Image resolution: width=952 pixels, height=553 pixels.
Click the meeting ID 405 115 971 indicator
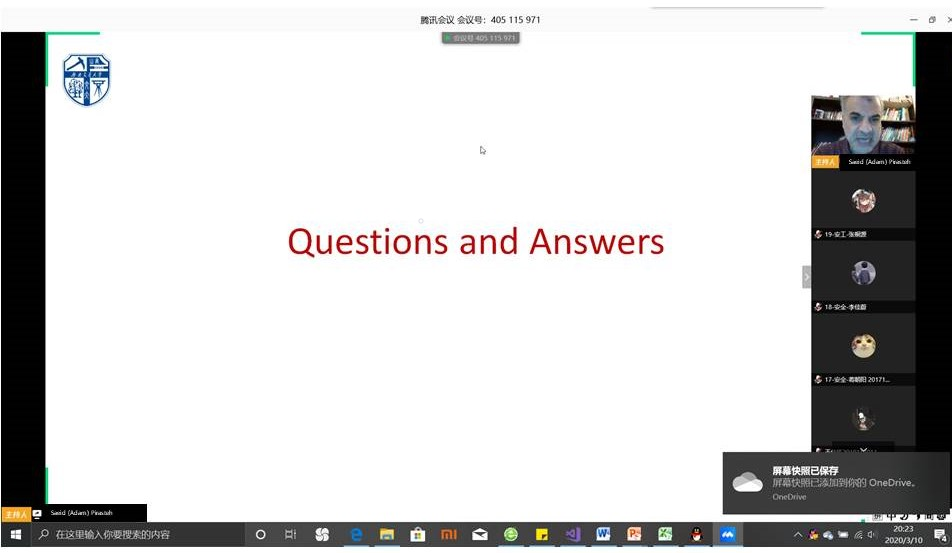(x=481, y=38)
